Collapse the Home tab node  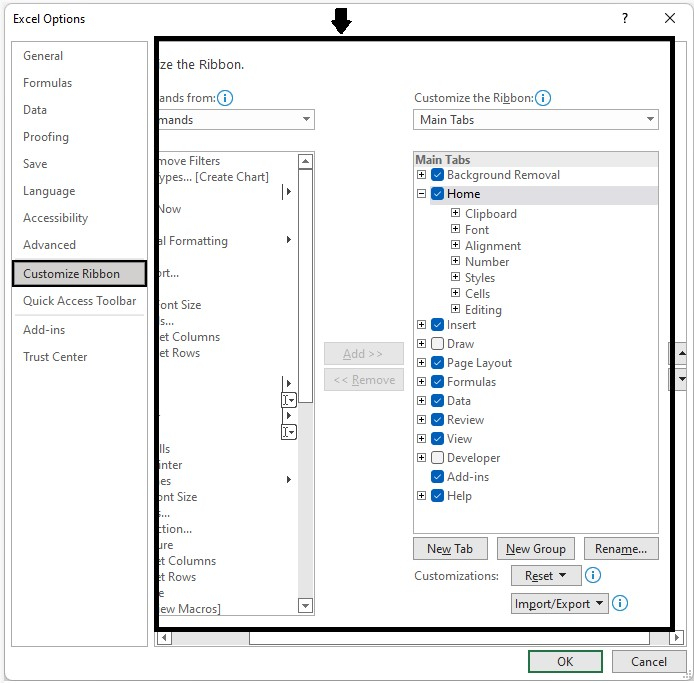(x=421, y=194)
